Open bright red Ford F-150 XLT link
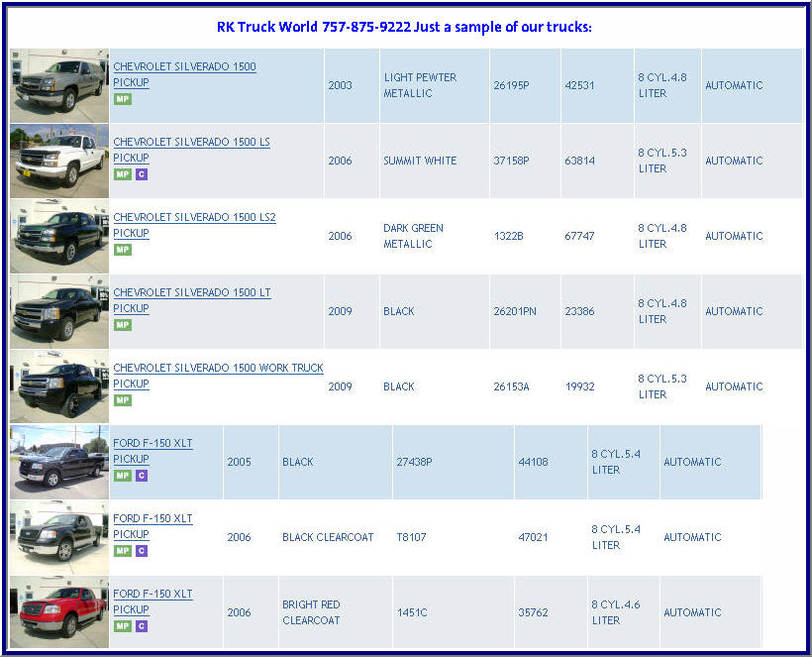The image size is (812, 657). click(152, 602)
